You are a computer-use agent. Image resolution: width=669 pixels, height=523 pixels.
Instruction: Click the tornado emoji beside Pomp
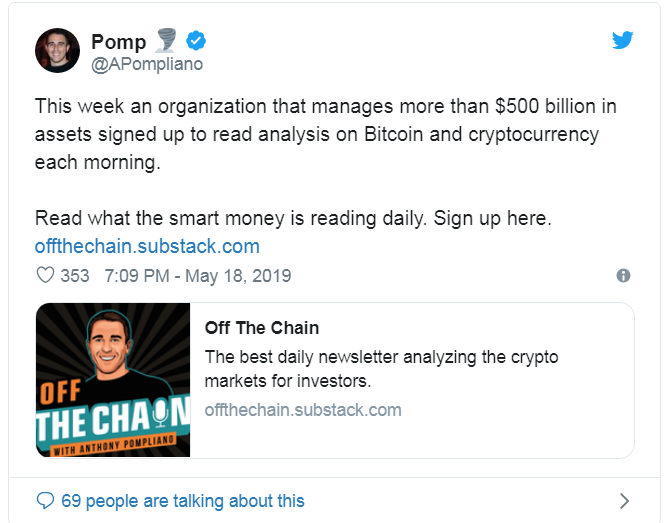coord(166,41)
